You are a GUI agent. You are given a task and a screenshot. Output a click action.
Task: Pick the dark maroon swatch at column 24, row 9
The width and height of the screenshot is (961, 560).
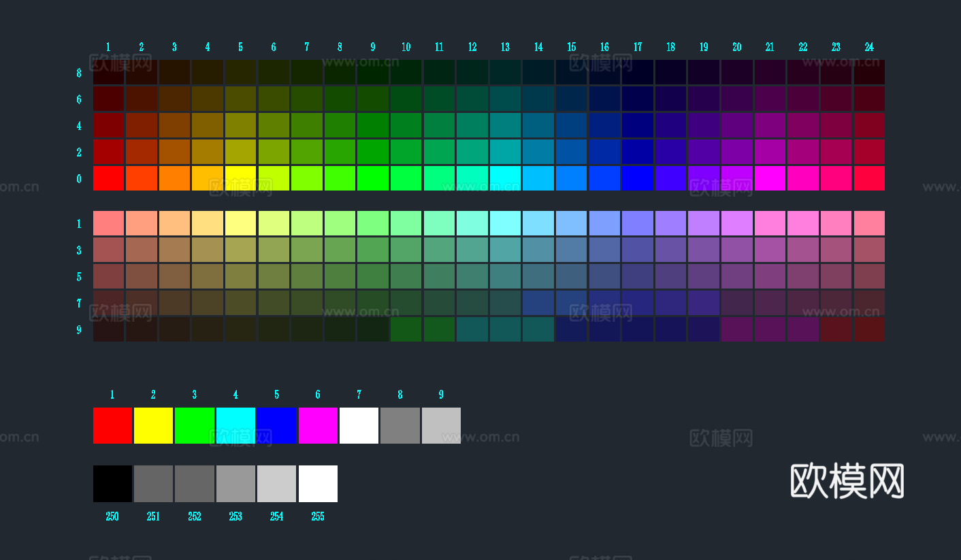click(x=869, y=329)
